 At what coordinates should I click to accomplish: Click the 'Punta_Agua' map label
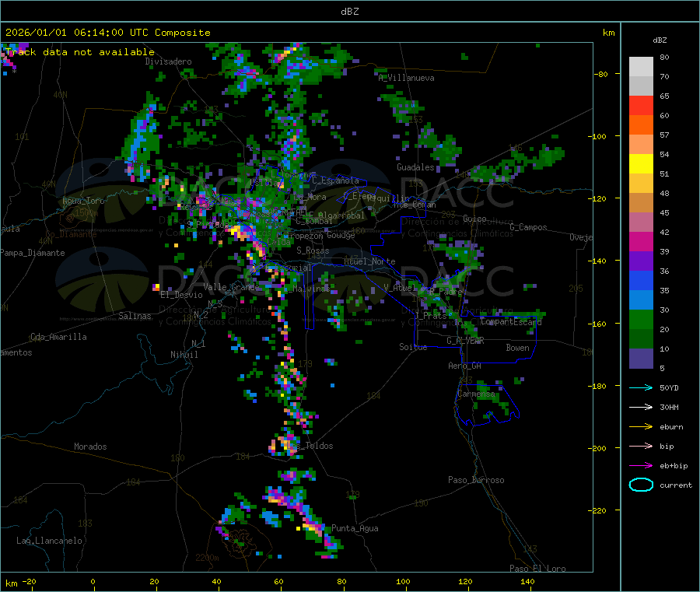pyautogui.click(x=355, y=528)
